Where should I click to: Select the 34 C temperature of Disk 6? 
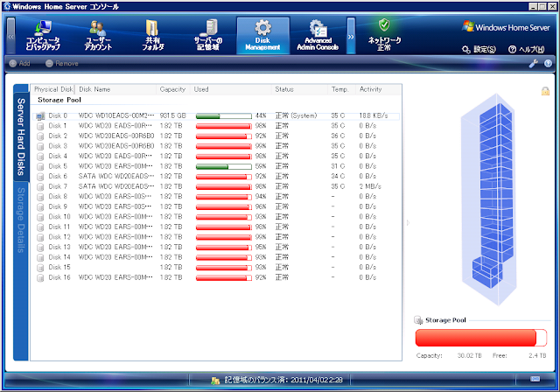click(338, 176)
